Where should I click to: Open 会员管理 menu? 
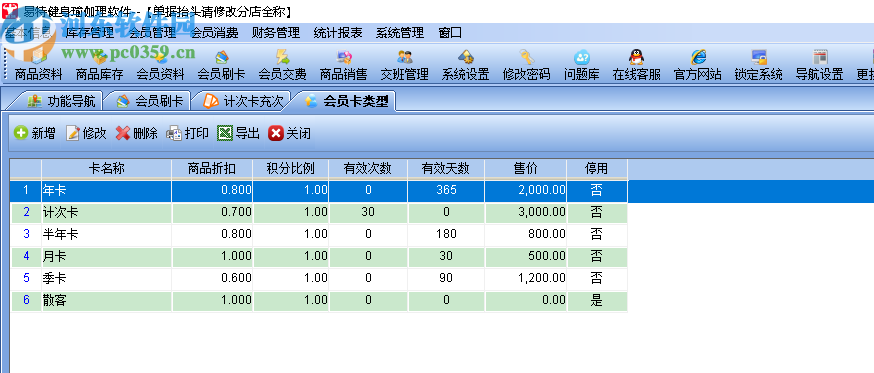[152, 33]
